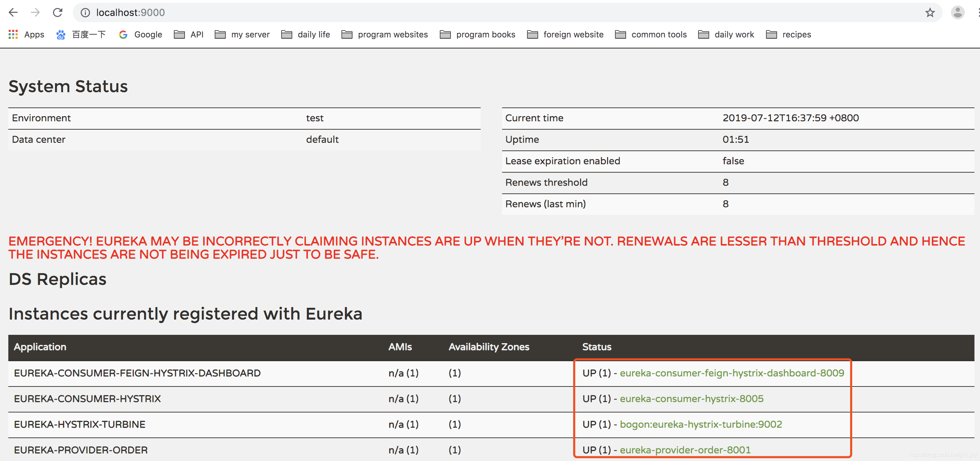
Task: Open the Baidu bookmark
Action: coord(81,35)
